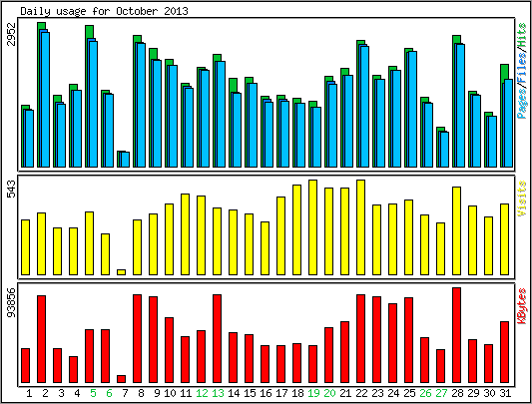
Task: Select the hits bar for day 5
Action: [x=91, y=97]
